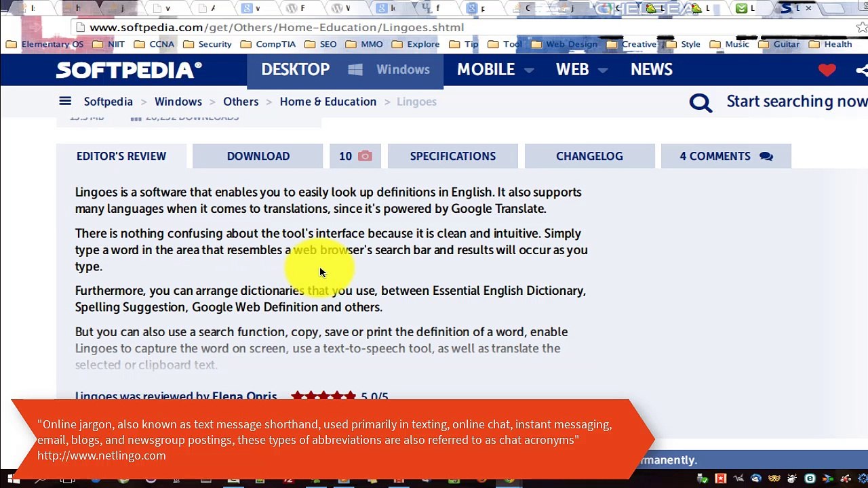Screen dimensions: 868x488
Task: Open the Health bookmark folder
Action: (x=830, y=44)
